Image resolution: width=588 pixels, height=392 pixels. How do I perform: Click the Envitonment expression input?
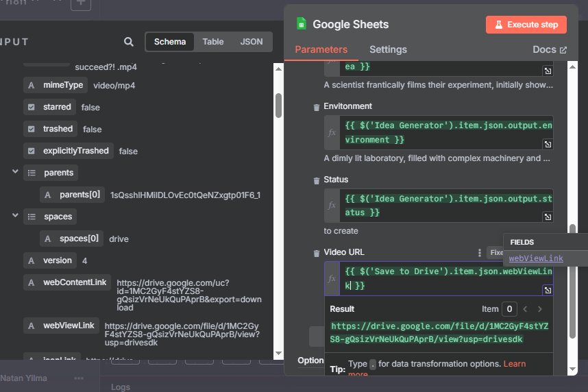446,132
